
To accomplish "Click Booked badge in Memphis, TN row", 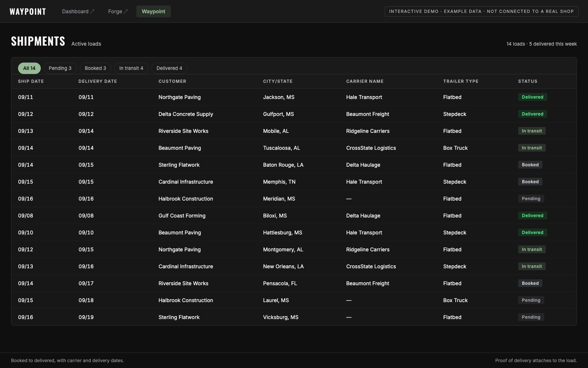I will tap(530, 182).
